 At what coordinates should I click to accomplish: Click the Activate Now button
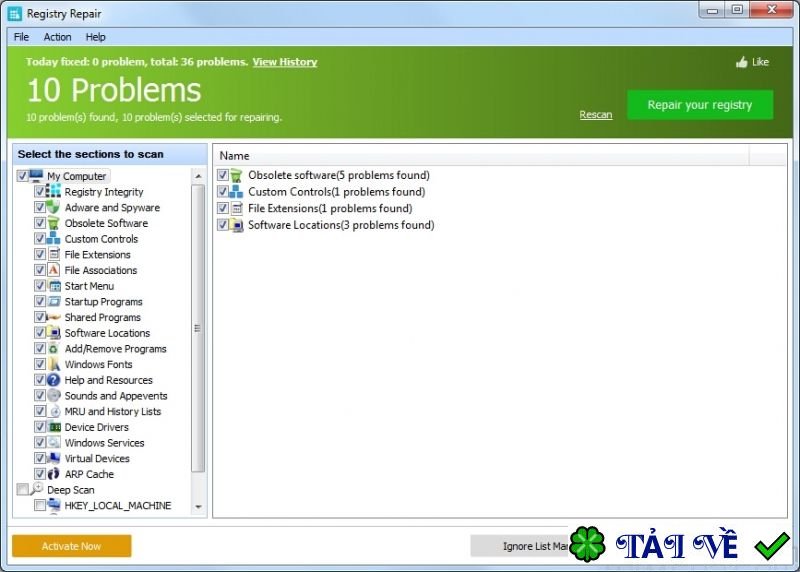71,546
